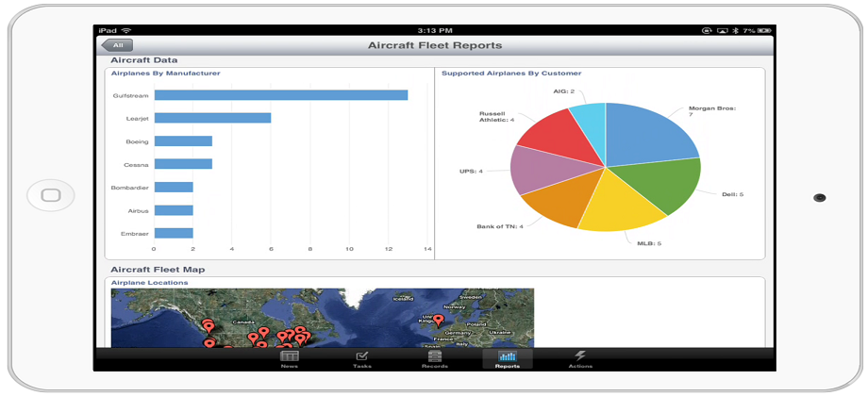
Task: Tap the 'Airplanes By Manufacturer' heading
Action: pyautogui.click(x=165, y=73)
